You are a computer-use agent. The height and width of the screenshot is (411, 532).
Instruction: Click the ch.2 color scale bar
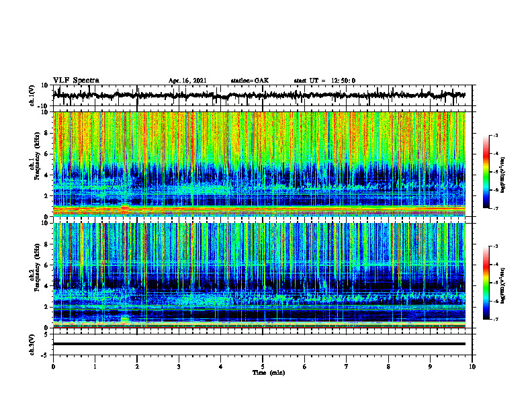coord(486,283)
